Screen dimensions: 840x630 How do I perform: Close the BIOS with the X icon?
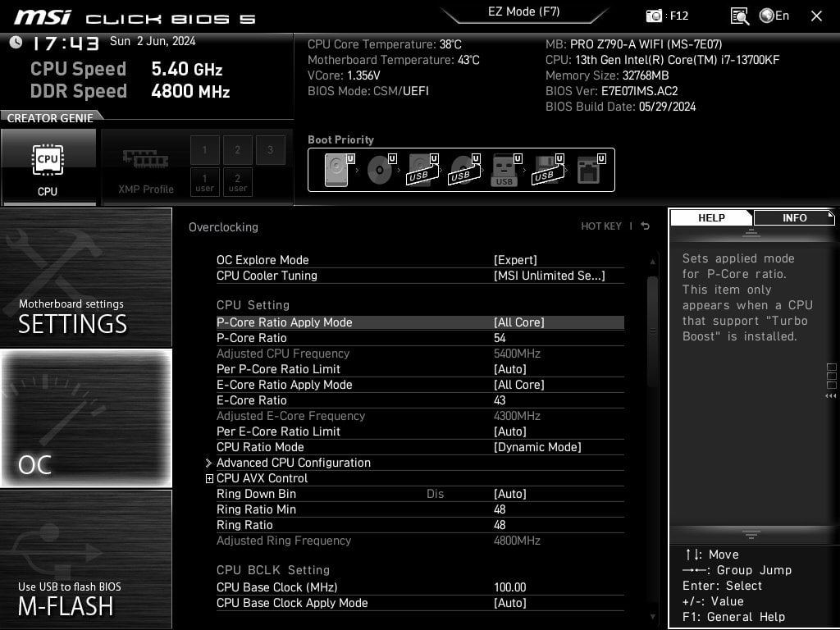[816, 16]
